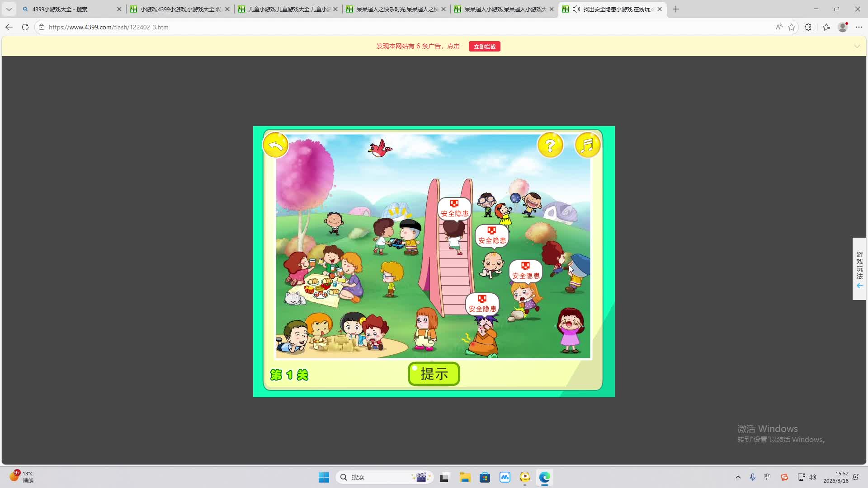Toggle the system tray microphone icon
868x488 pixels.
(753, 477)
